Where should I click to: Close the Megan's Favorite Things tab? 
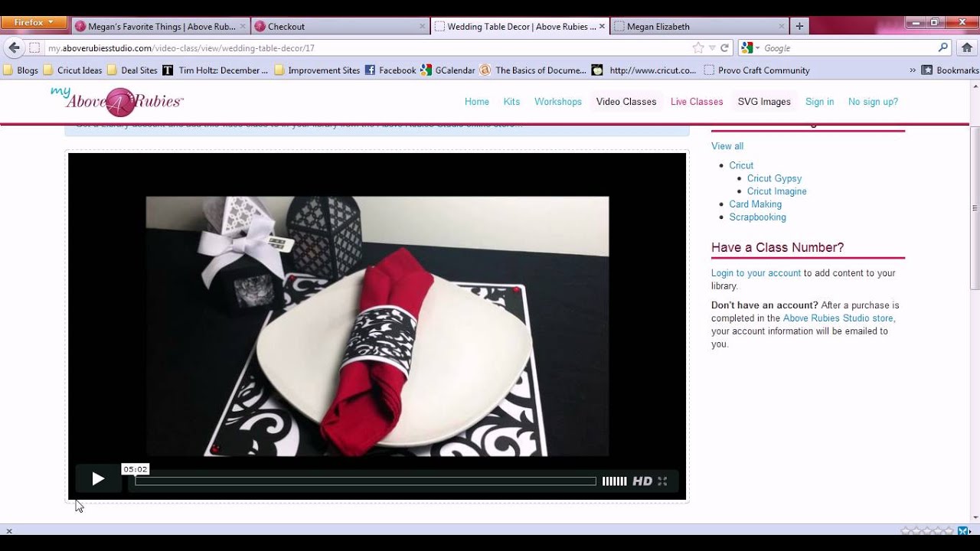pyautogui.click(x=243, y=26)
